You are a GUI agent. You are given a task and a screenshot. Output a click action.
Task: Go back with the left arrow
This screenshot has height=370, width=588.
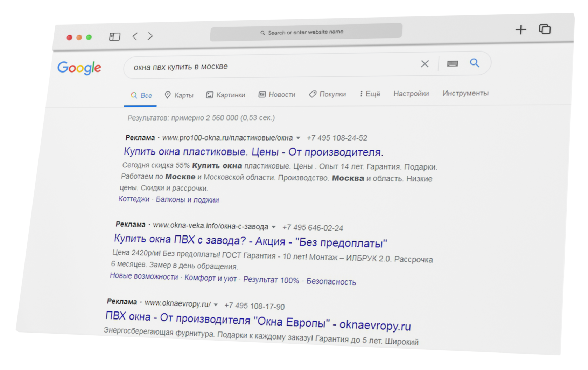pos(135,36)
